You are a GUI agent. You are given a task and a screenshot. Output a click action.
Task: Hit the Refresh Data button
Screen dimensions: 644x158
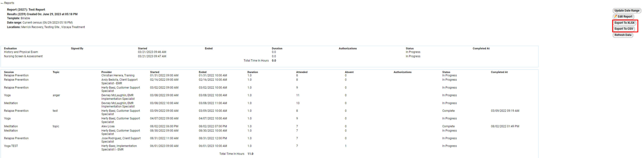(x=623, y=35)
